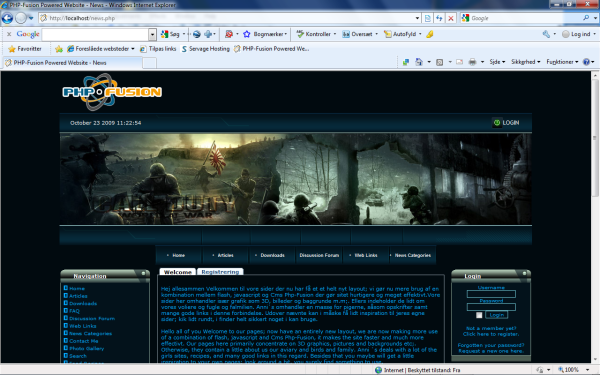This screenshot has width=600, height=375.
Task: Tick the remember me checkbox
Action: point(479,315)
